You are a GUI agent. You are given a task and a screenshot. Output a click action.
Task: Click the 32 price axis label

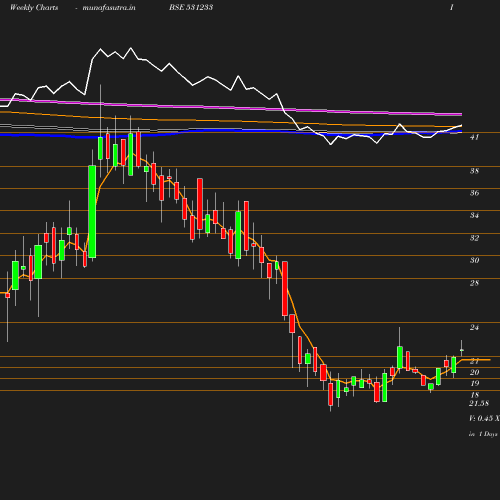(x=474, y=238)
